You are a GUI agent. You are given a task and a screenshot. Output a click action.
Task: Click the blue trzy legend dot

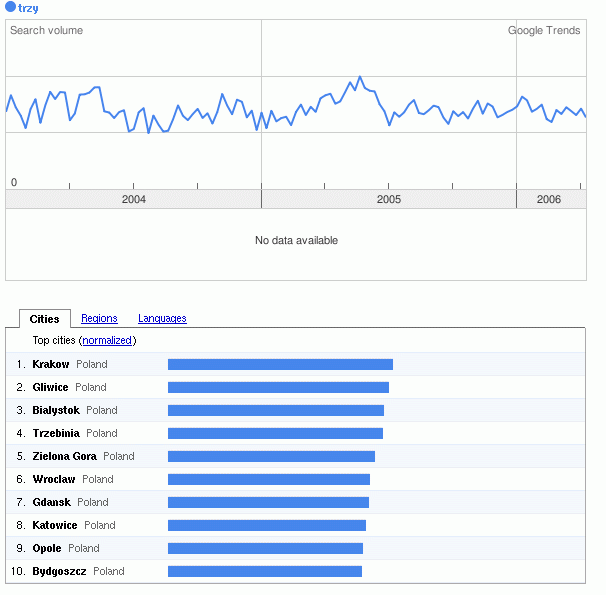click(11, 8)
